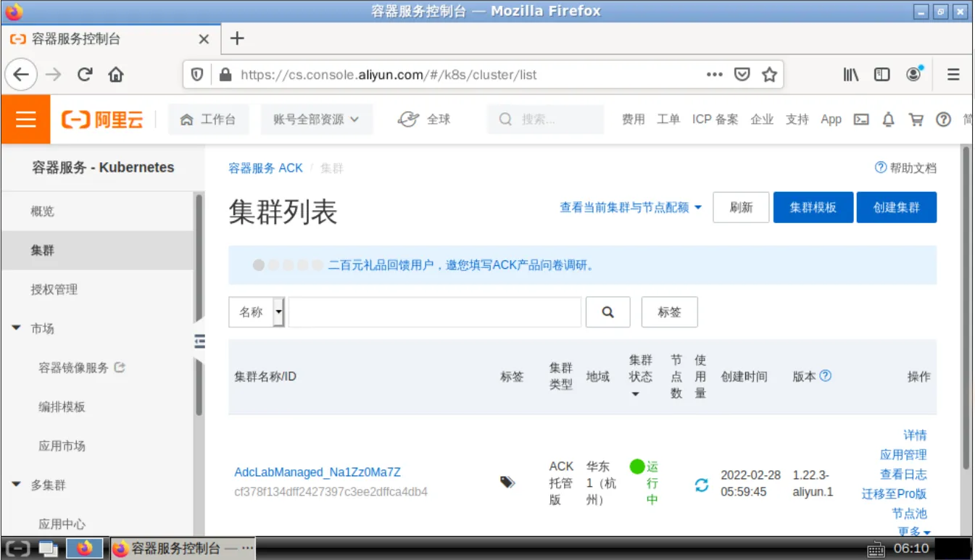Expand the 更多 actions dropdown
This screenshot has height=560, width=975.
[913, 532]
